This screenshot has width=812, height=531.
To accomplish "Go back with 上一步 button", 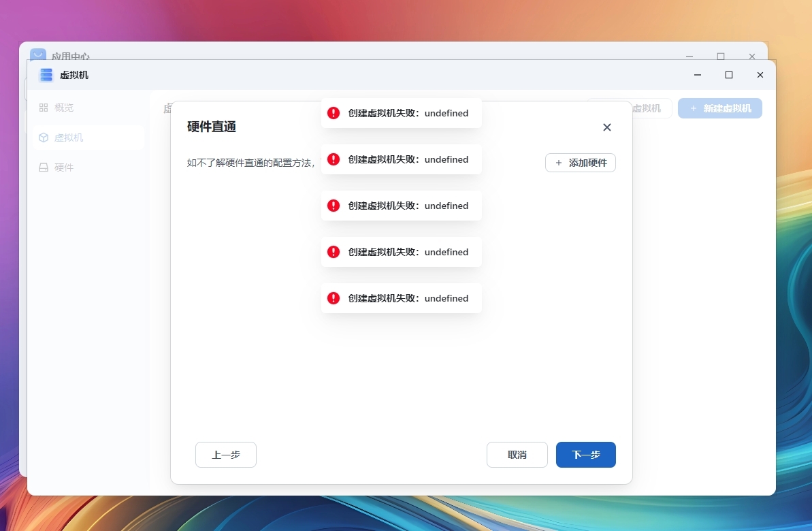I will 226,455.
